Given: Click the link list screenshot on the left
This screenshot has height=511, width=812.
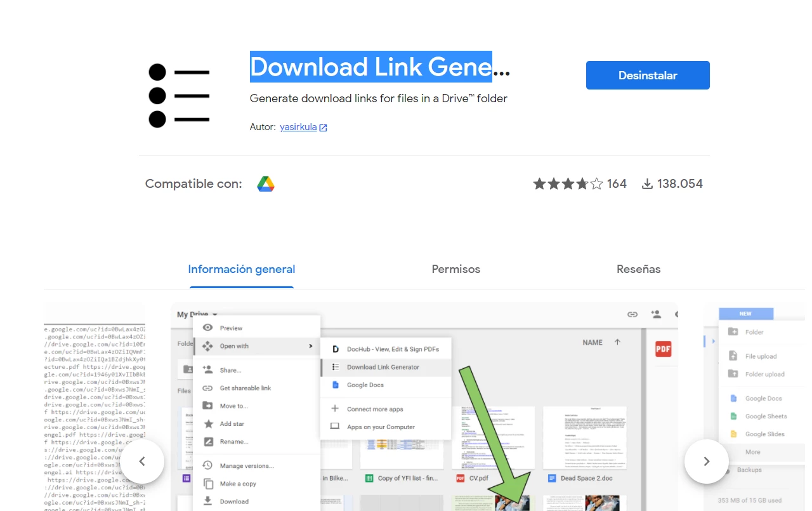Looking at the screenshot, I should pyautogui.click(x=95, y=407).
